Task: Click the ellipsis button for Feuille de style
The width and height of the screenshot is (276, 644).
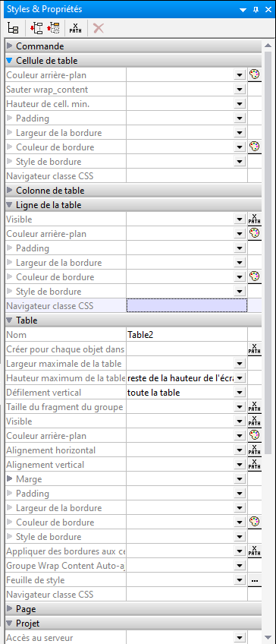Action: [x=255, y=580]
